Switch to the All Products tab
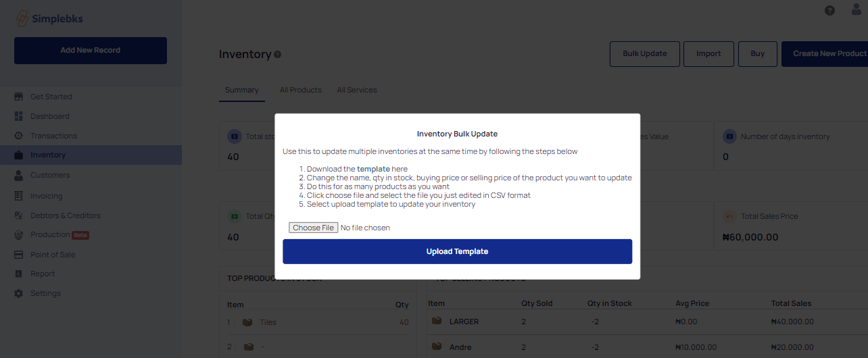The image size is (868, 358). tap(301, 90)
